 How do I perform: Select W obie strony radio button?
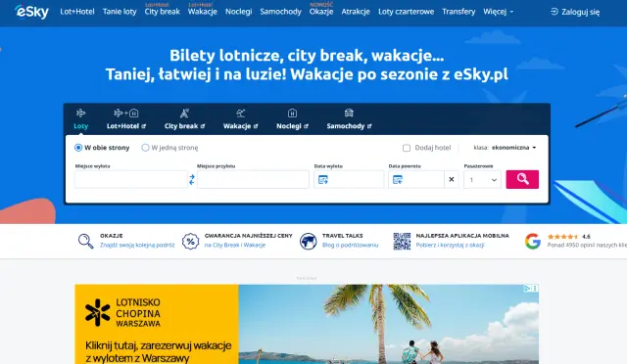(x=78, y=148)
